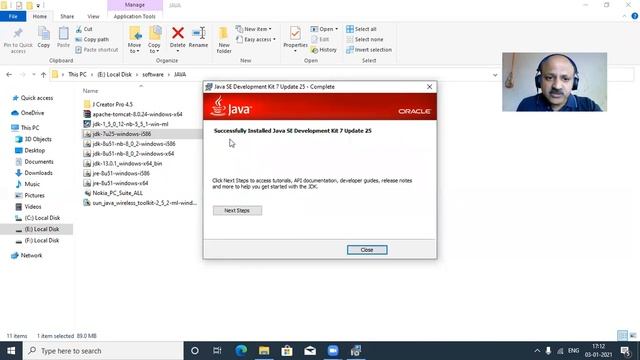
Task: Click Select none in ribbon
Action: click(x=364, y=39)
